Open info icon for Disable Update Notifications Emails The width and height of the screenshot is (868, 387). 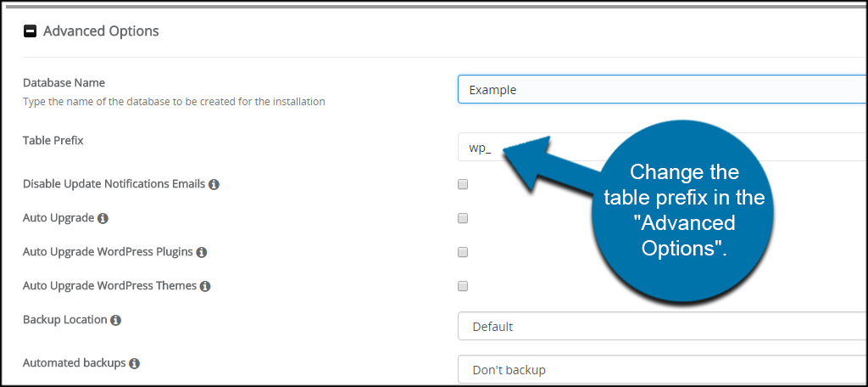[214, 184]
